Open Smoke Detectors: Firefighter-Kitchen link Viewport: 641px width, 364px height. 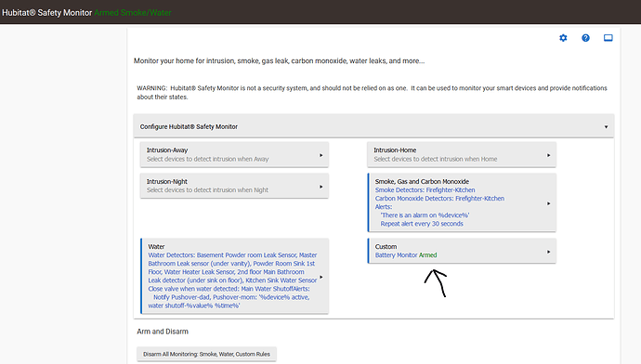tap(425, 190)
